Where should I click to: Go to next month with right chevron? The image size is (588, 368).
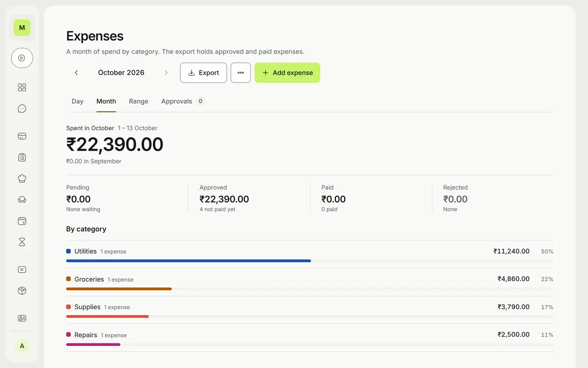(x=166, y=73)
